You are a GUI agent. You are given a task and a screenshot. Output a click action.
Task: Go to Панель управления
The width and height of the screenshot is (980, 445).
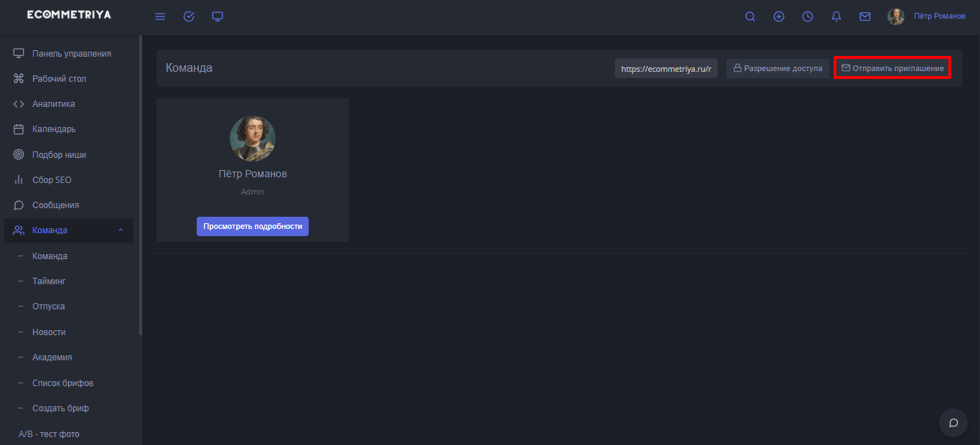[71, 54]
